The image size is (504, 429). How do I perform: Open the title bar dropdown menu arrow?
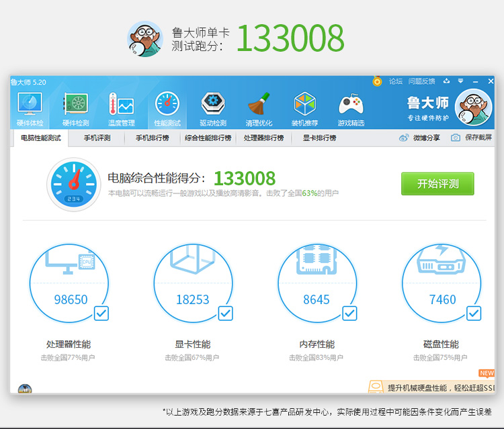(460, 81)
